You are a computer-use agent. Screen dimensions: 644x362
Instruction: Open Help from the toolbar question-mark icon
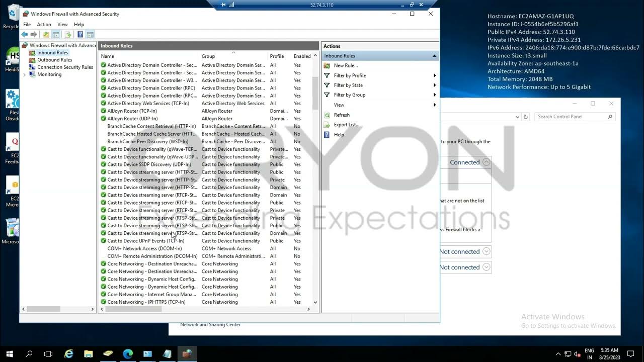(x=80, y=35)
